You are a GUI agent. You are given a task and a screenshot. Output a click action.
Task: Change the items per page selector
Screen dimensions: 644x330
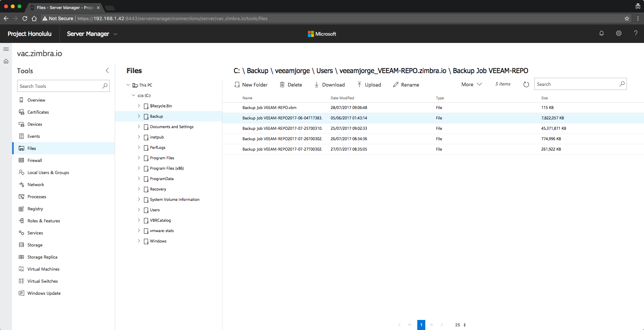coord(461,325)
